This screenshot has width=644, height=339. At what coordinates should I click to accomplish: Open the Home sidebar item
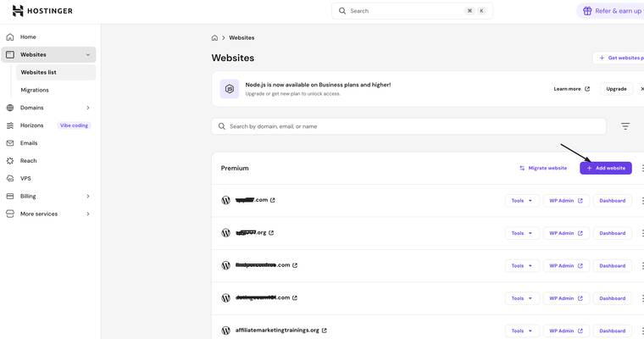click(28, 37)
